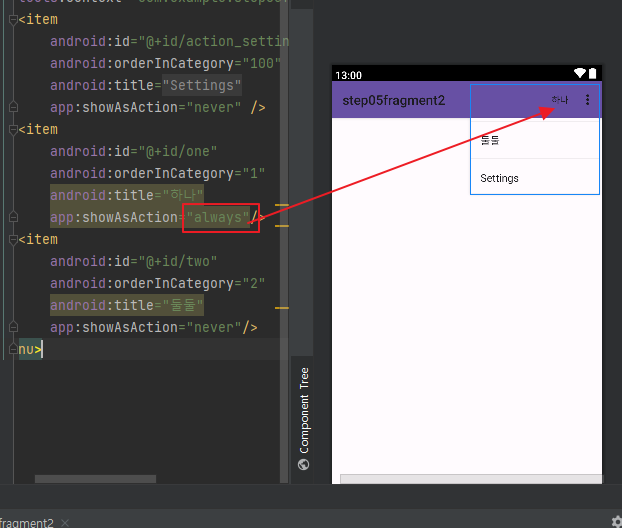Viewport: 622px width, 528px height.
Task: Click the android:title="하나" line
Action: [x=127, y=195]
